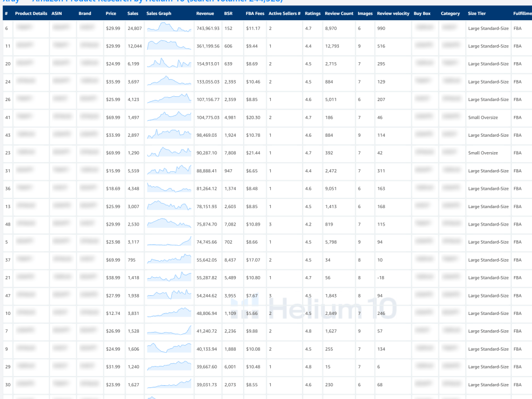
Task: Select price $27.99
Action: (113, 295)
